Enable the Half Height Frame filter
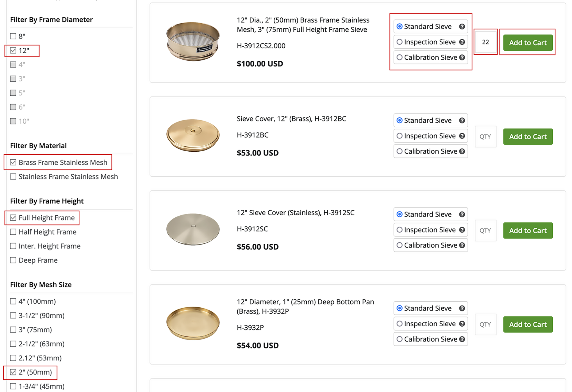572x392 pixels. tap(13, 232)
